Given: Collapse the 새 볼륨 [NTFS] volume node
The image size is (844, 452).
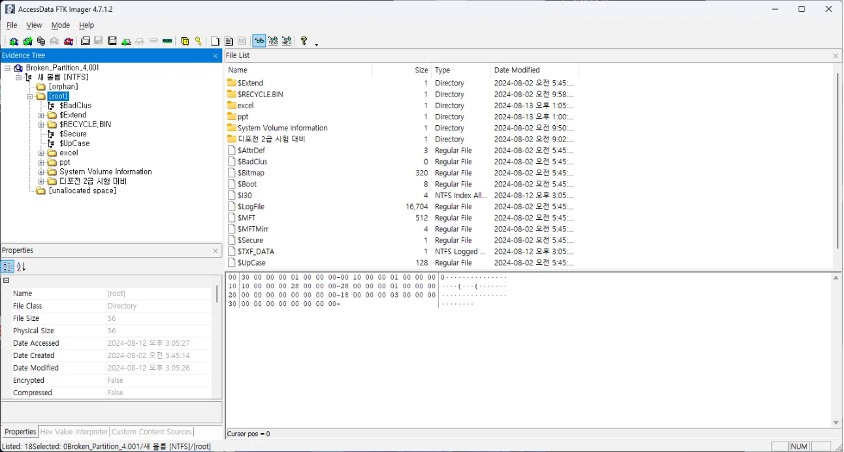Looking at the screenshot, I should [19, 77].
